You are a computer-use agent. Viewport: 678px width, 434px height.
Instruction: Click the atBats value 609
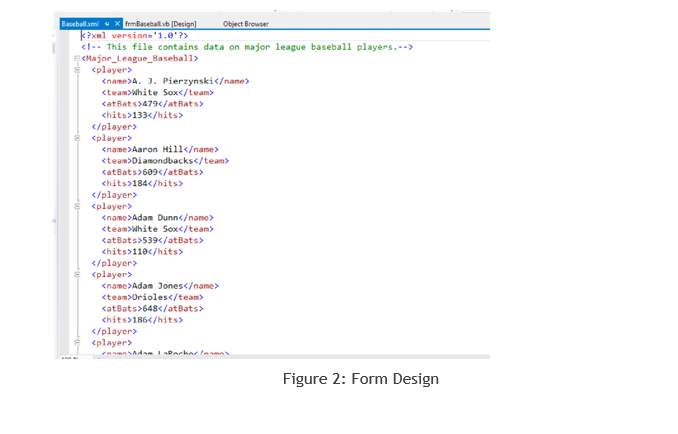pyautogui.click(x=150, y=172)
